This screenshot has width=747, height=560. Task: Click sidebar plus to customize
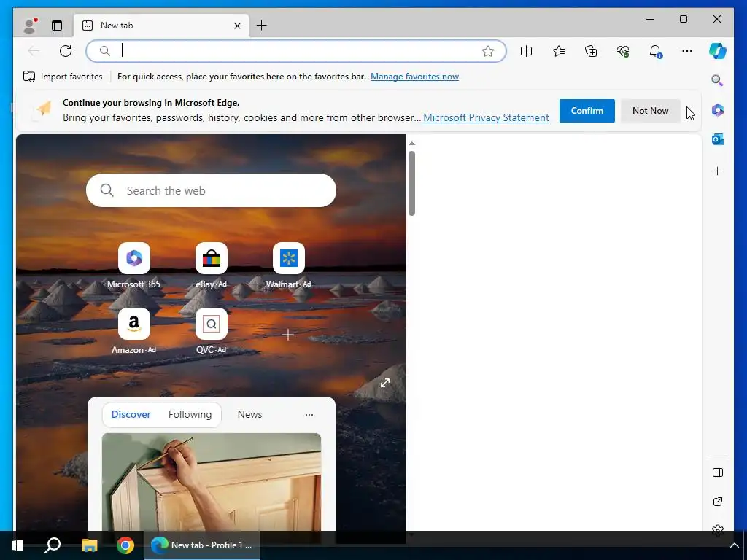(x=718, y=171)
